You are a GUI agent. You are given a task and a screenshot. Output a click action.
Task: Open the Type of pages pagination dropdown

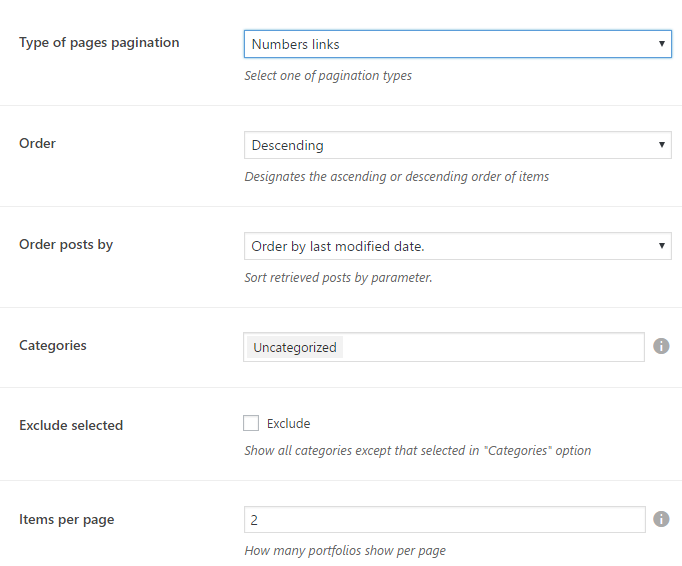pos(457,44)
